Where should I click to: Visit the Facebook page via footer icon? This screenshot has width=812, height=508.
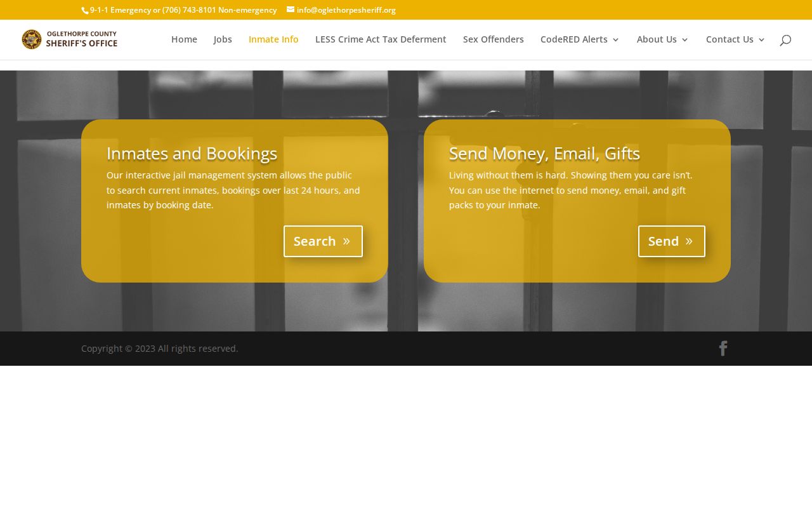click(723, 348)
